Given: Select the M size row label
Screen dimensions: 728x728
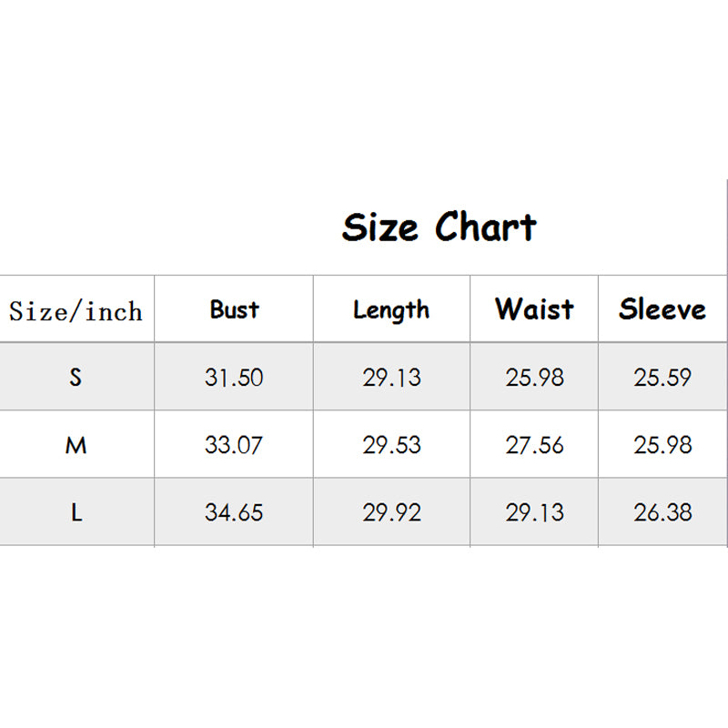Looking at the screenshot, I should pyautogui.click(x=76, y=445).
